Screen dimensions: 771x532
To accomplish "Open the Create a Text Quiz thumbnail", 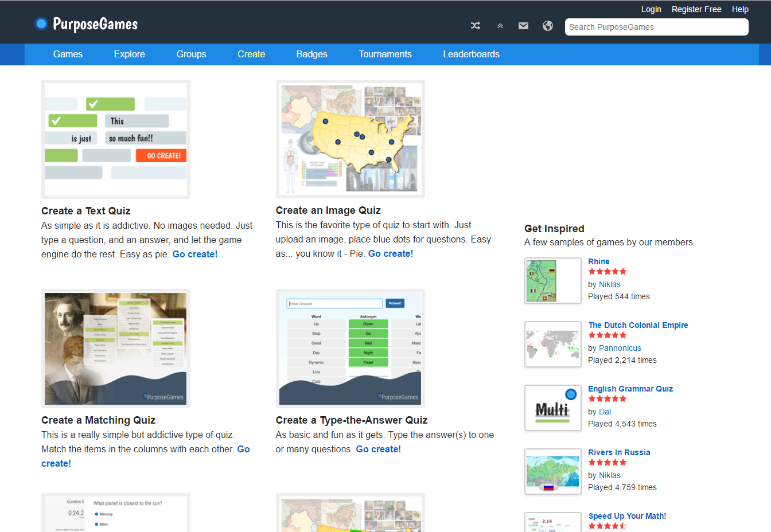I will (116, 139).
